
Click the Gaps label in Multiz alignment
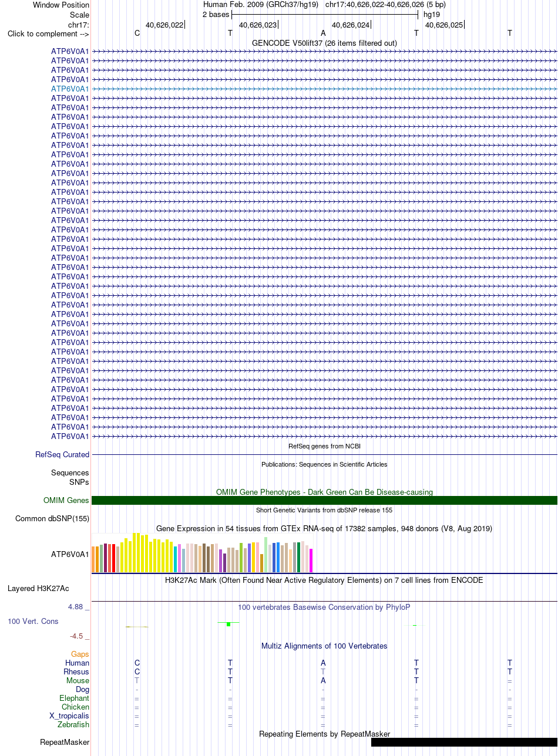[x=80, y=654]
